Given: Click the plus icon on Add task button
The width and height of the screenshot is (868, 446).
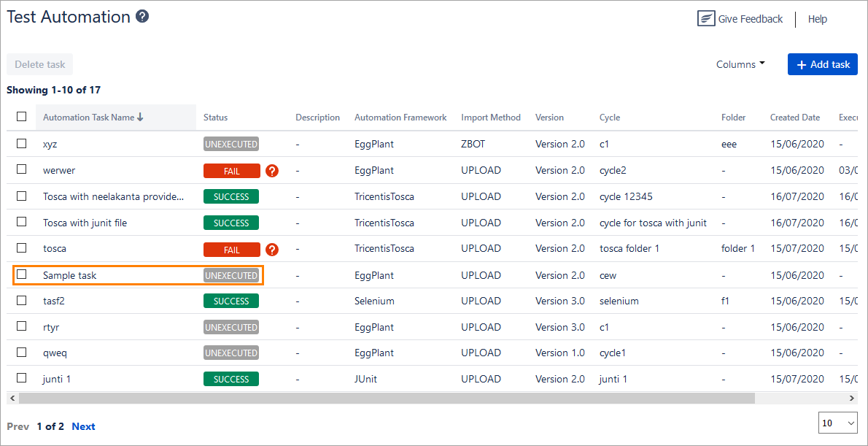Looking at the screenshot, I should 802,65.
